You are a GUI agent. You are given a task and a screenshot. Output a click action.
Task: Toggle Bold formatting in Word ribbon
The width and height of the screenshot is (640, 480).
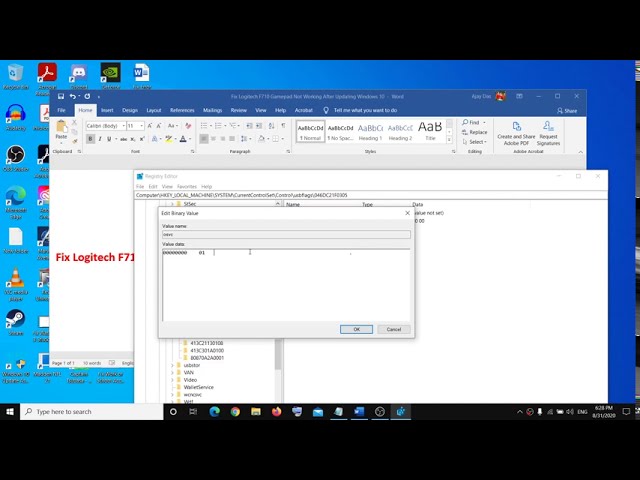tap(91, 139)
